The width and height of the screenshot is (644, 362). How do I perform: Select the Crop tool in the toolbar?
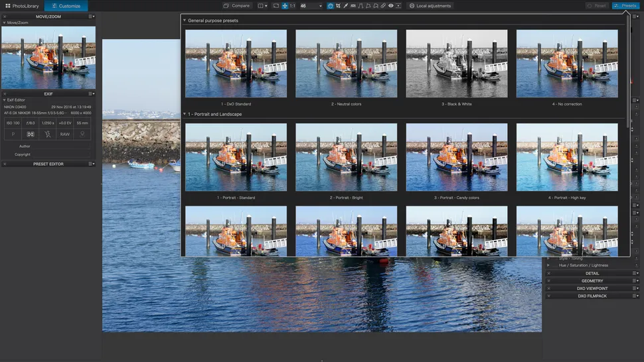(x=338, y=6)
